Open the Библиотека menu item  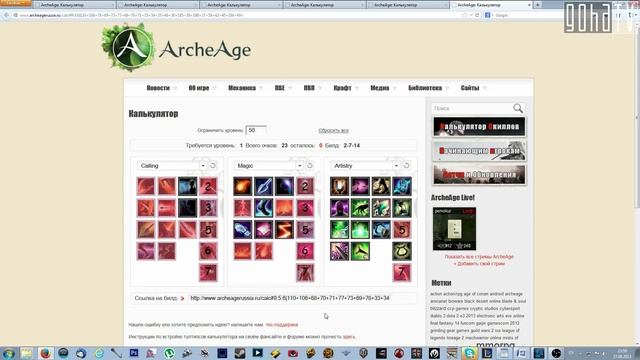425,88
